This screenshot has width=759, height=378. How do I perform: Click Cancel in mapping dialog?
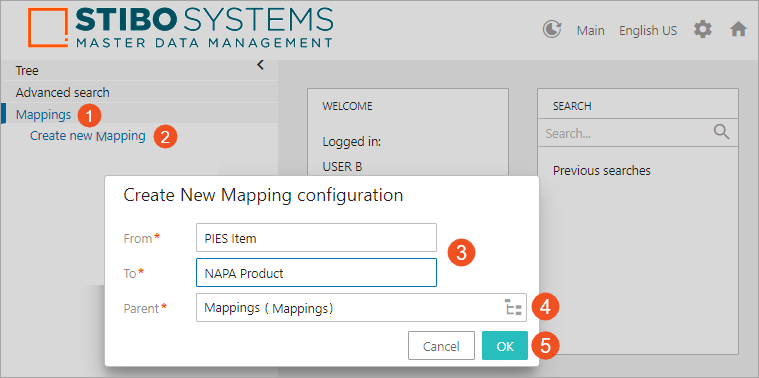pyautogui.click(x=441, y=346)
